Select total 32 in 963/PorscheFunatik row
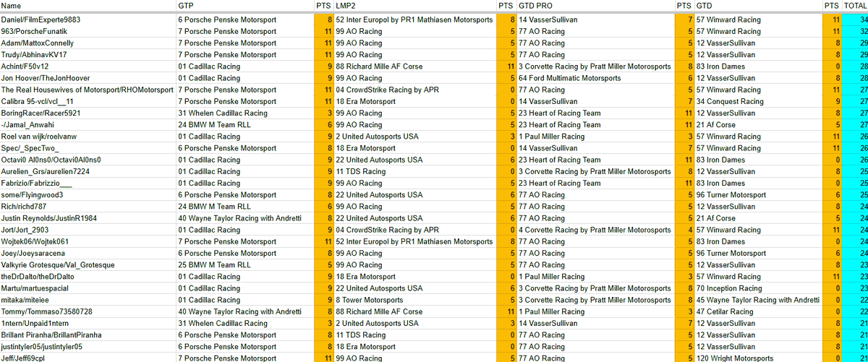This screenshot has width=868, height=362. [x=855, y=32]
